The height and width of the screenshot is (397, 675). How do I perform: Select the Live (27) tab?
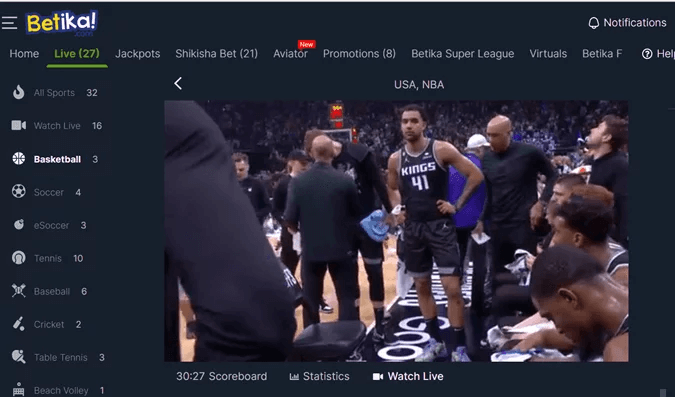point(77,53)
